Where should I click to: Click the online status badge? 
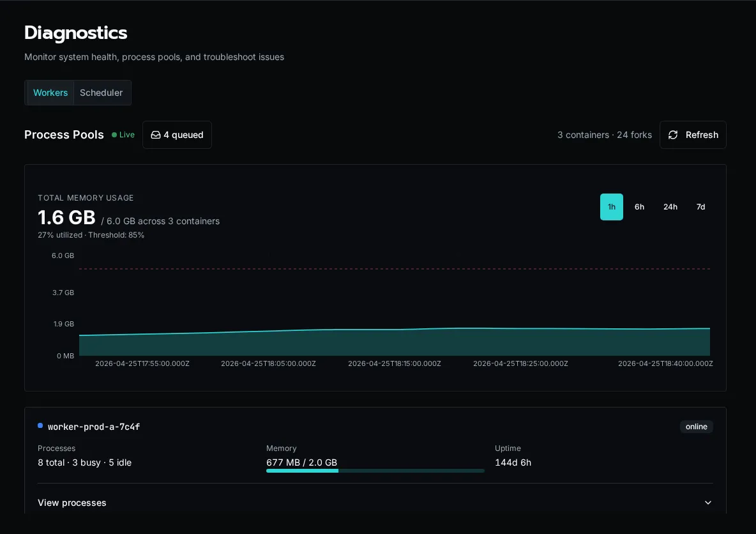(x=696, y=427)
